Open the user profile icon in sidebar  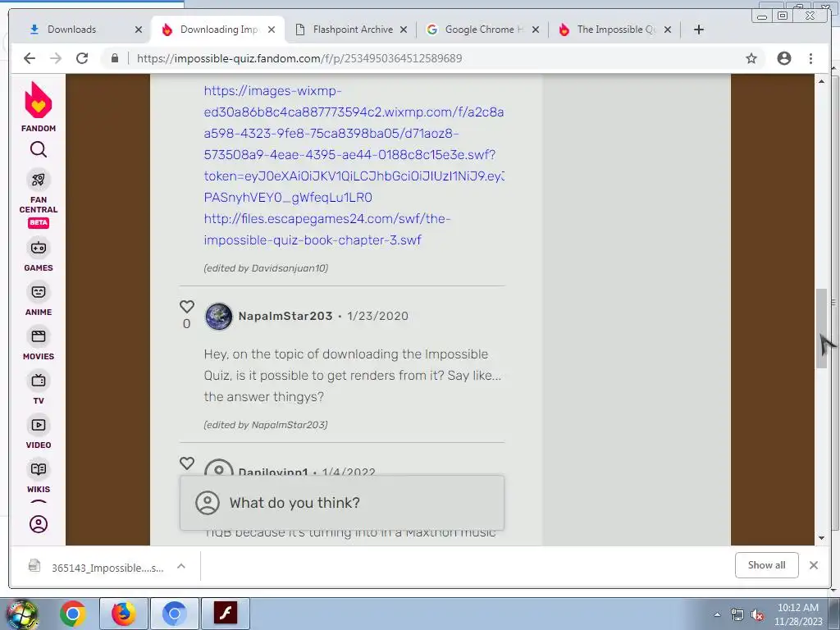38,524
